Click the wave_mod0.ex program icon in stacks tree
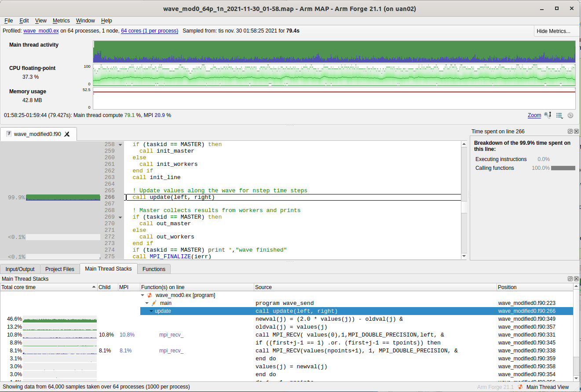This screenshot has height=392, width=581. coord(150,295)
